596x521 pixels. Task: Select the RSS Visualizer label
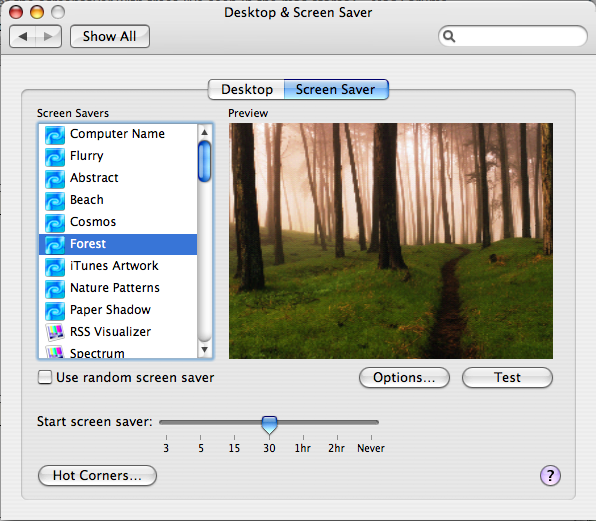110,332
